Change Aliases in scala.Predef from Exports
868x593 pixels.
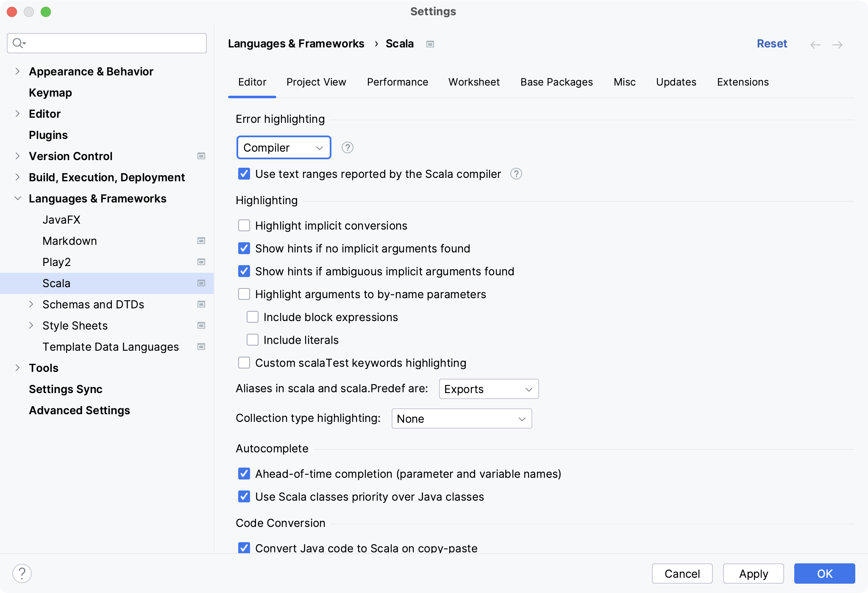pyautogui.click(x=488, y=388)
